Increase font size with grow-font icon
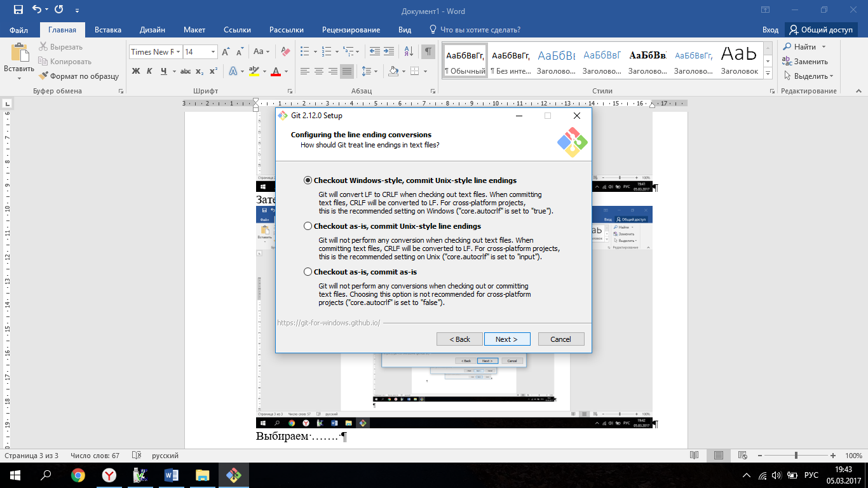The height and width of the screenshot is (488, 868). coord(226,52)
